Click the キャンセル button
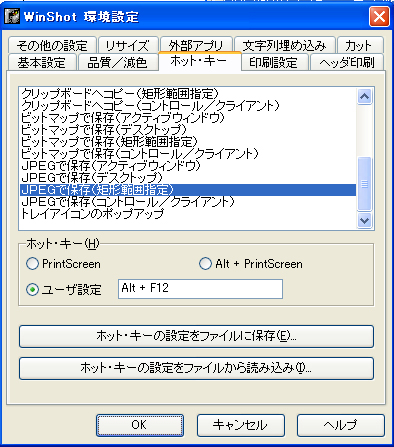Screen dimensions: 394x447 (241, 425)
